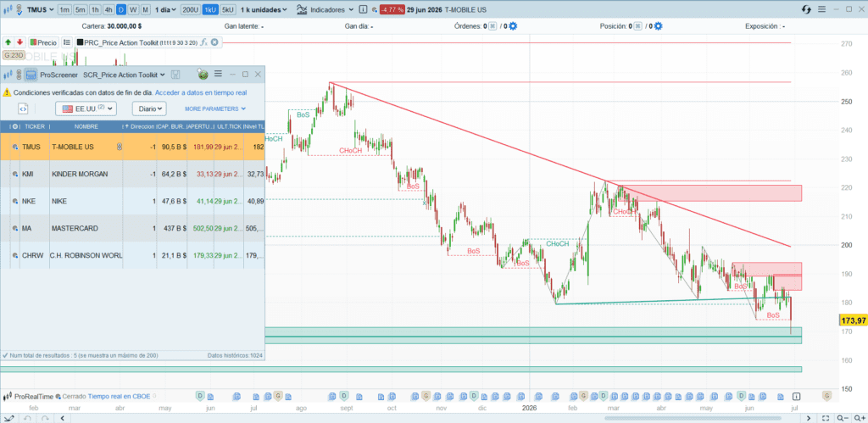This screenshot has width=868, height=423.
Task: Click the chart window sync arrows icon
Action: pos(807,9)
